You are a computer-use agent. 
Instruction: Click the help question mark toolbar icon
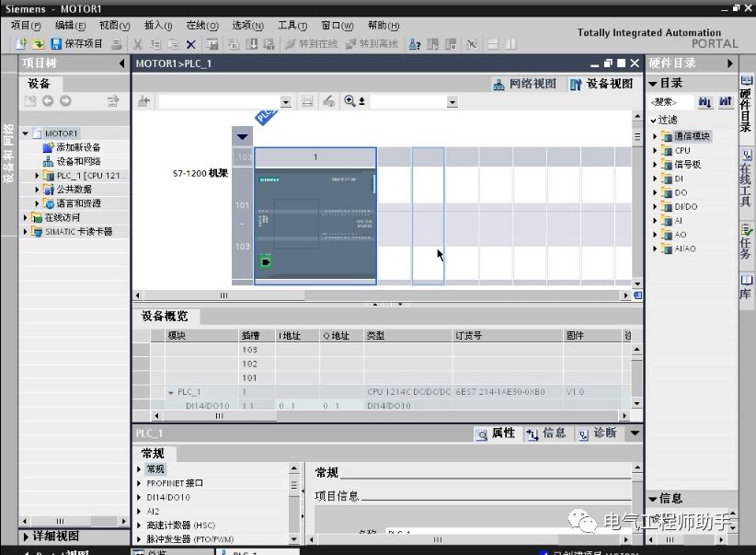(x=415, y=44)
